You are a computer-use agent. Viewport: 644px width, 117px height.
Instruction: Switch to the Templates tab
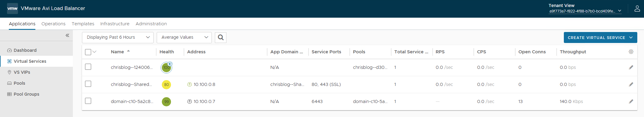click(x=83, y=24)
